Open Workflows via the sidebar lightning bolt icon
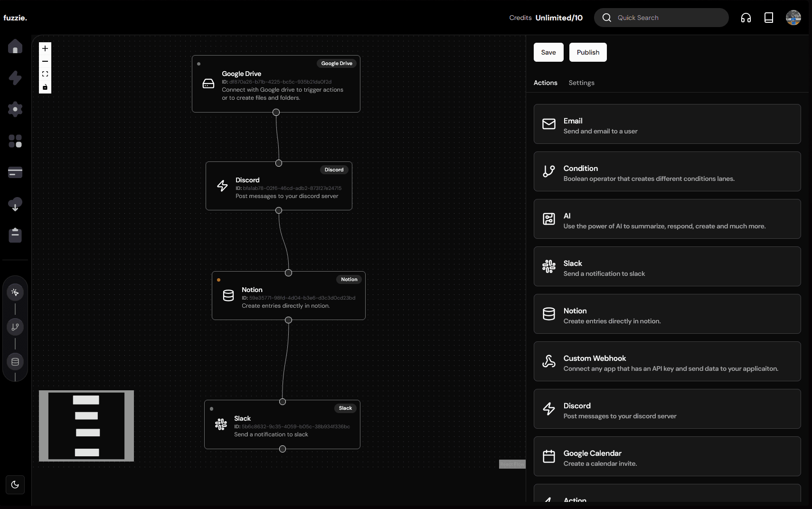812x509 pixels. 15,78
